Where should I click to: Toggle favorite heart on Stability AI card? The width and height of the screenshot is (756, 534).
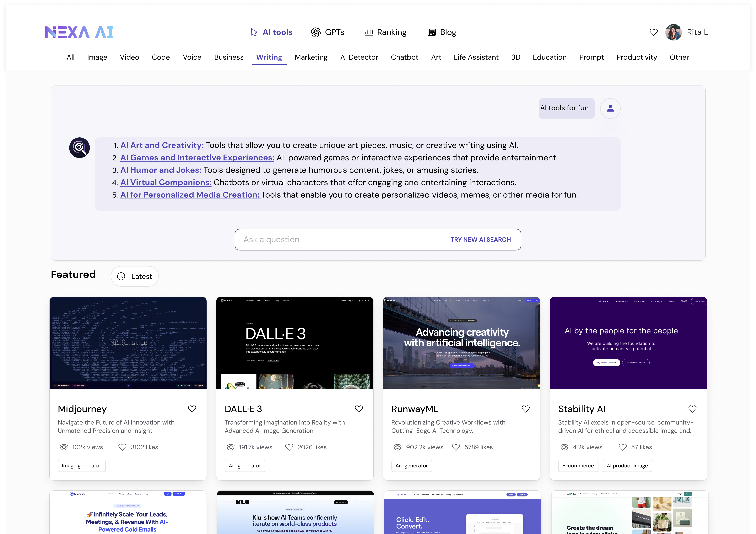tap(692, 409)
